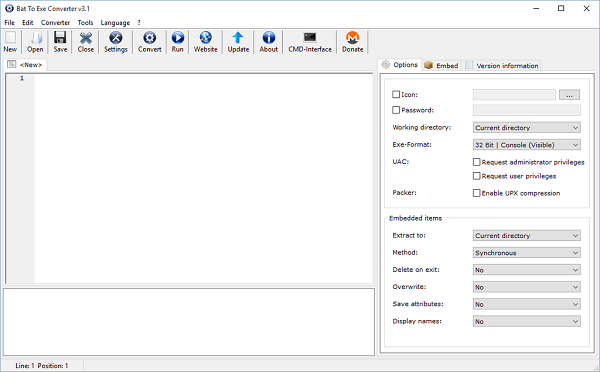This screenshot has width=600, height=372.
Task: Open the Exe-Format dropdown
Action: pos(527,145)
